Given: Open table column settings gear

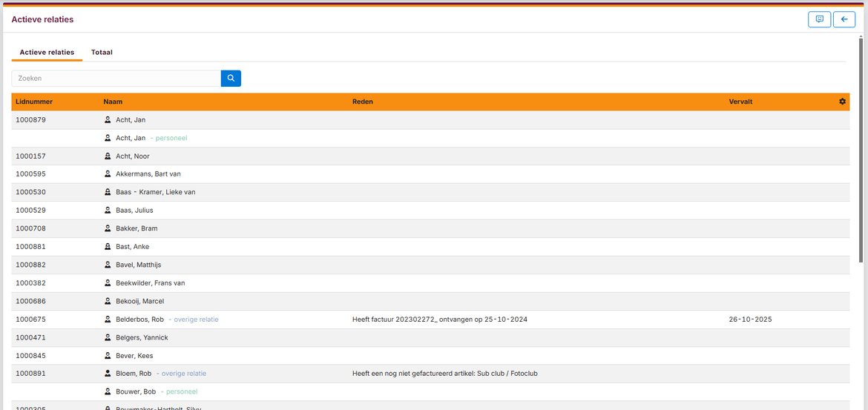Looking at the screenshot, I should coord(842,102).
